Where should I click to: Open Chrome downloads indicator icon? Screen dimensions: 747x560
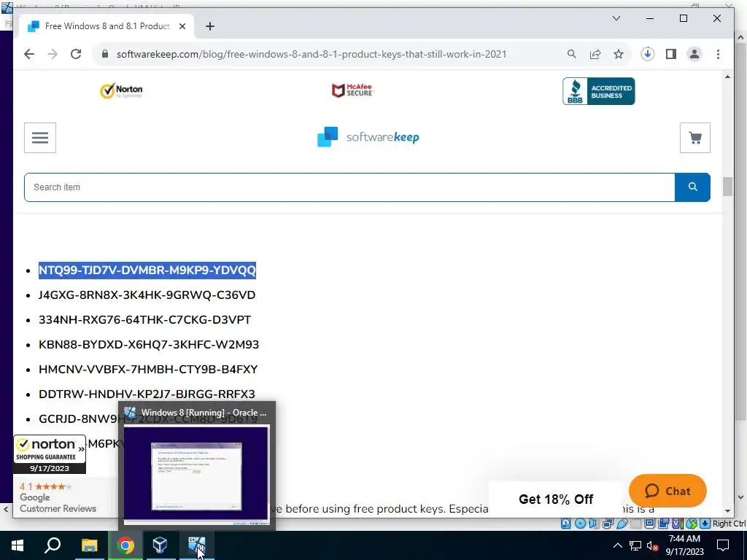648,54
